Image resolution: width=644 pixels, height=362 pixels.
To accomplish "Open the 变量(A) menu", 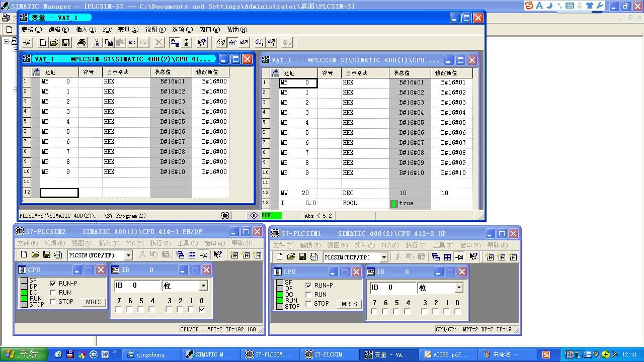I will (x=128, y=30).
